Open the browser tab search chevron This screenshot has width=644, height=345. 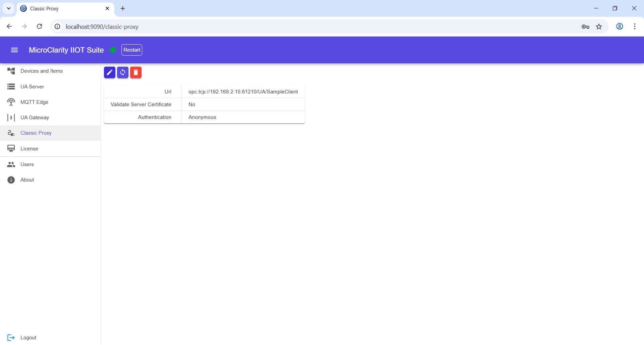click(8, 8)
